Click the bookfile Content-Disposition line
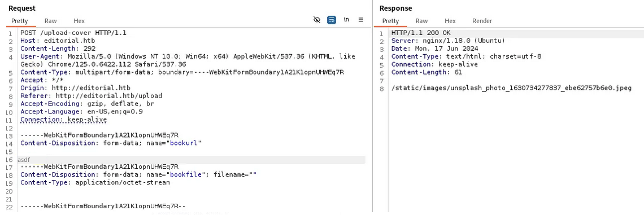644x215 pixels. point(138,174)
